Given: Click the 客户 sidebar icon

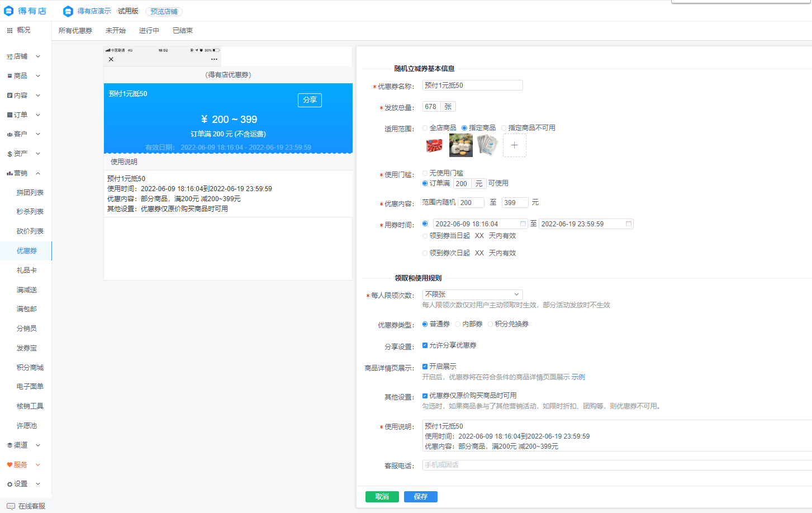Looking at the screenshot, I should pos(10,134).
